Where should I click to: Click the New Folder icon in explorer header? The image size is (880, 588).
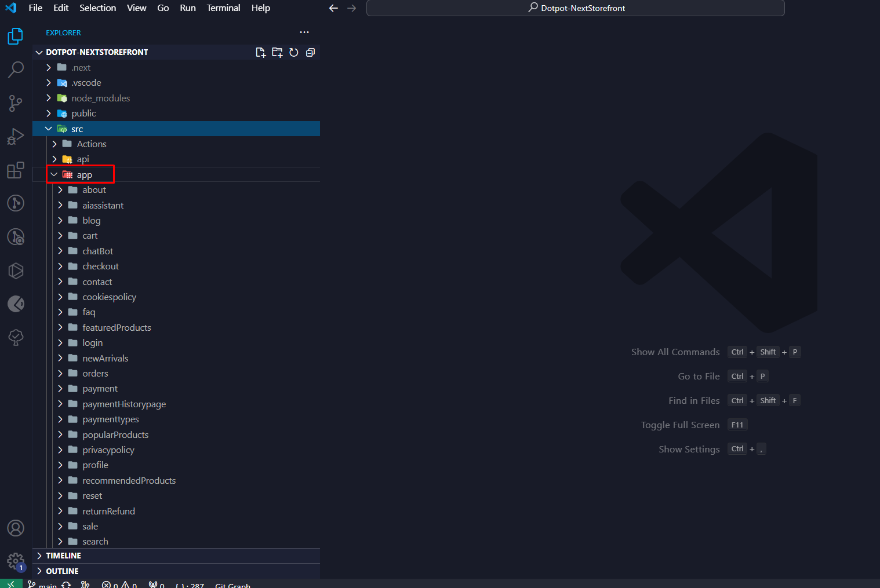pyautogui.click(x=277, y=52)
